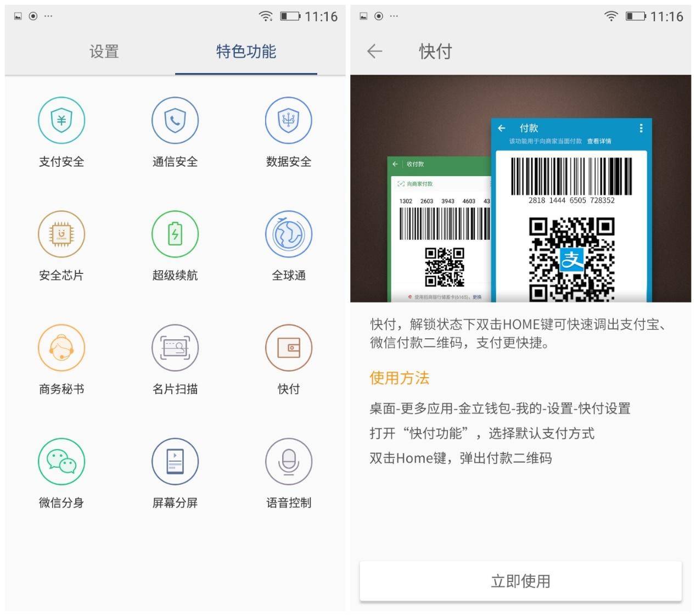Click the orange 使用方法 heading

pos(400,378)
